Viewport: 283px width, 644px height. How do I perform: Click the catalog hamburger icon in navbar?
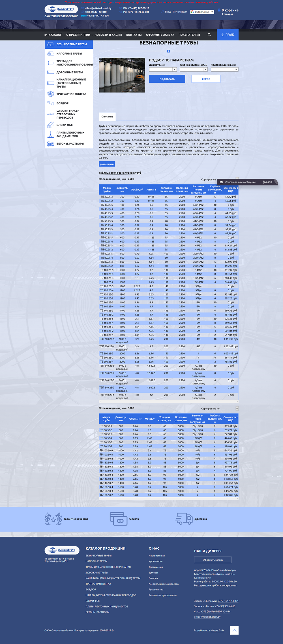[x=46, y=35]
